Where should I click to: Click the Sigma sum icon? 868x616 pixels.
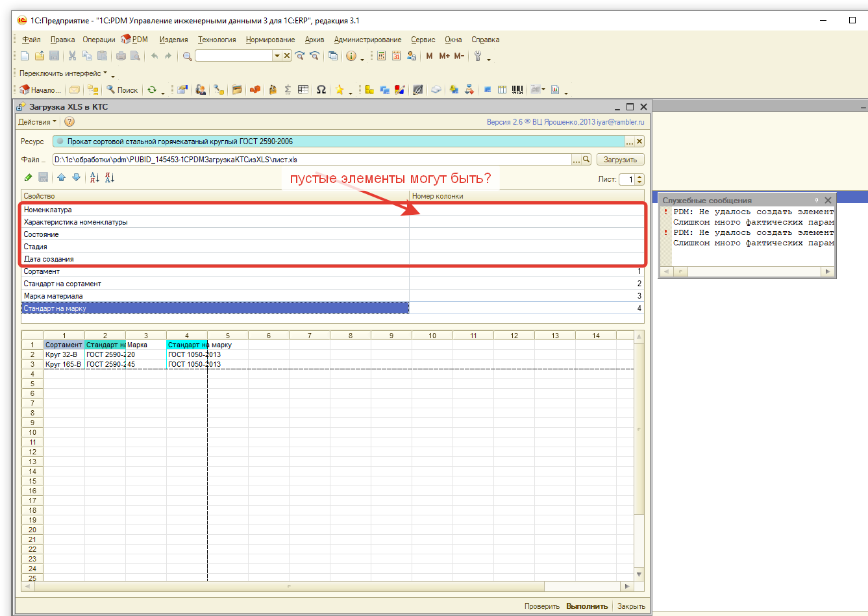tap(288, 90)
